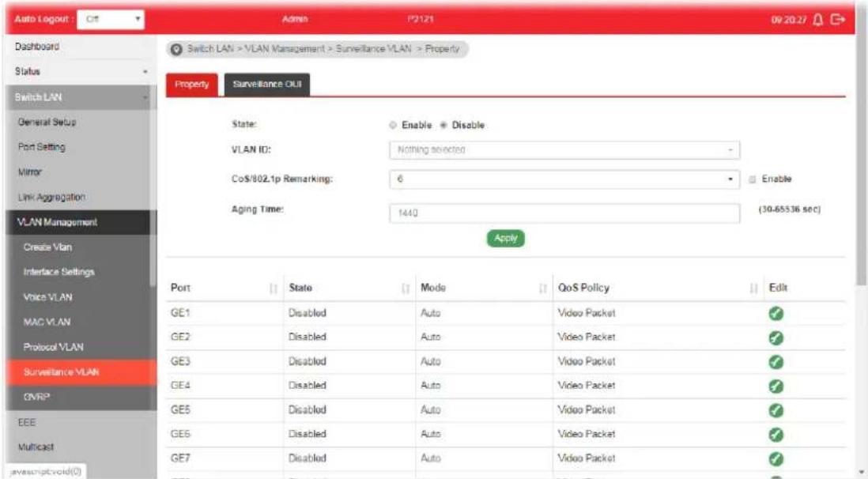This screenshot has width=868, height=479.
Task: Select the Enable state radio button
Action: 392,125
